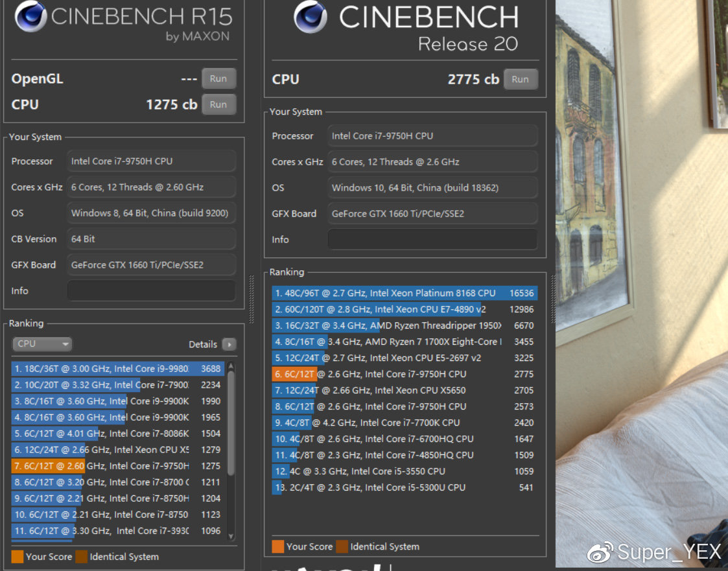
Task: Click the R15 CPU score 1275 cb
Action: coord(172,104)
